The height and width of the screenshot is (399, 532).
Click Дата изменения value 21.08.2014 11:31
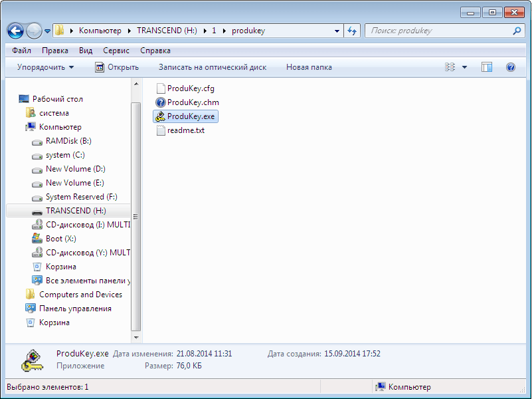[x=204, y=354]
